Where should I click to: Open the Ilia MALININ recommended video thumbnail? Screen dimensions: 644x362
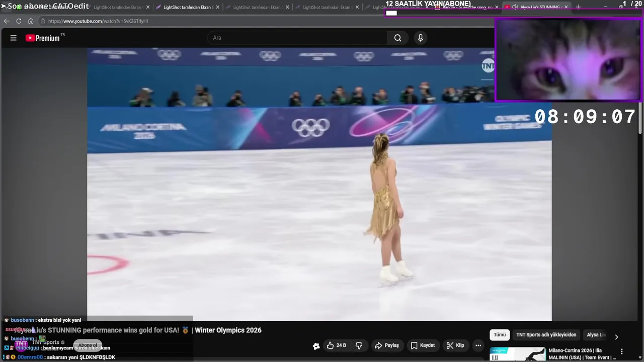pyautogui.click(x=517, y=354)
